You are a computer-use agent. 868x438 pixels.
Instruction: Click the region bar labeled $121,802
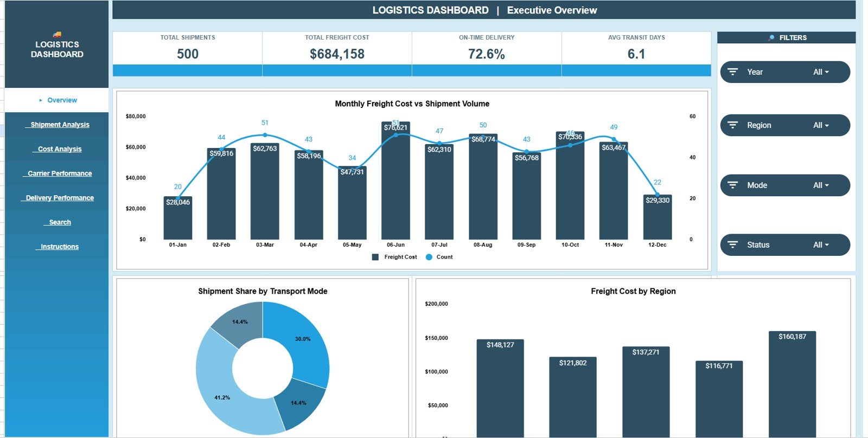point(573,397)
